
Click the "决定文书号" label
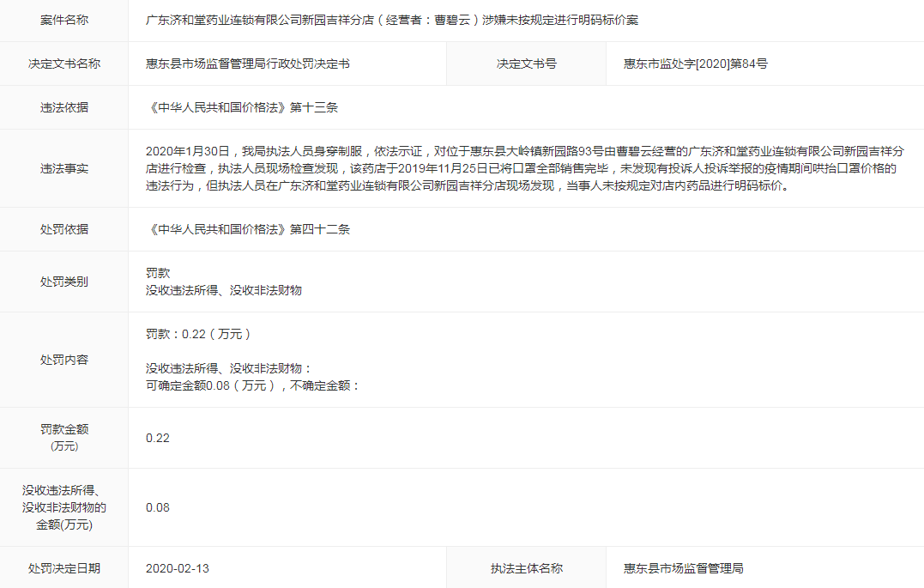click(x=526, y=64)
